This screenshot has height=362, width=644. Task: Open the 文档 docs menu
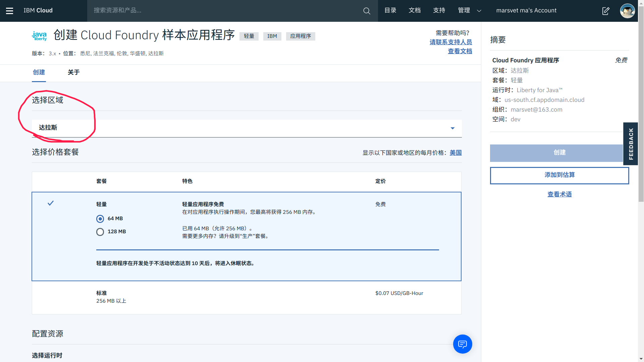point(415,11)
